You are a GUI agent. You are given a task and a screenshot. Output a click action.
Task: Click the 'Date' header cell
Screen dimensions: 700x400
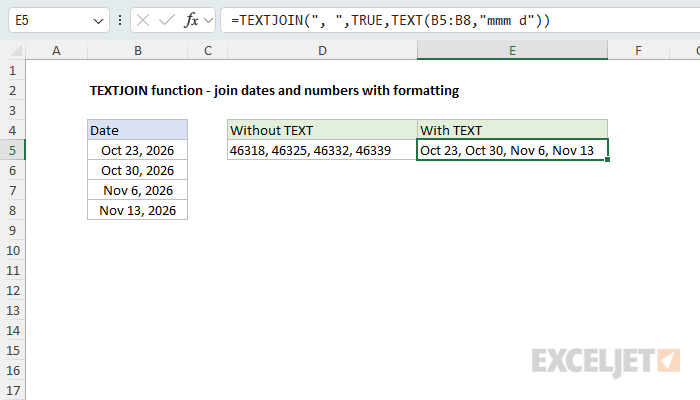click(x=138, y=130)
